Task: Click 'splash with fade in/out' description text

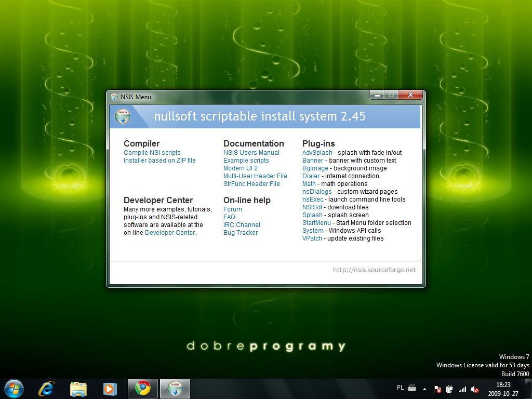Action: (x=370, y=153)
